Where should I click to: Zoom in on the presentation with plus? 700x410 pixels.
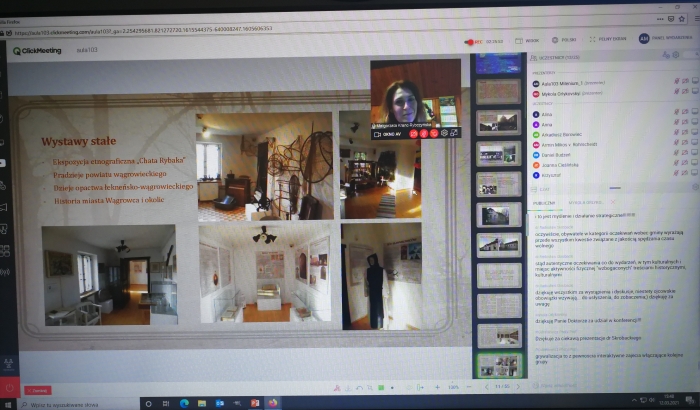(436, 386)
